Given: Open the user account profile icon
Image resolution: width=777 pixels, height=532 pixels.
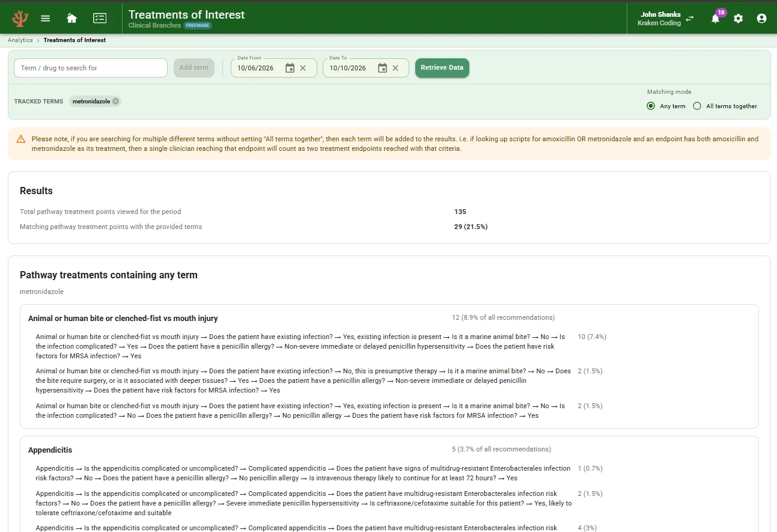Looking at the screenshot, I should [x=761, y=19].
